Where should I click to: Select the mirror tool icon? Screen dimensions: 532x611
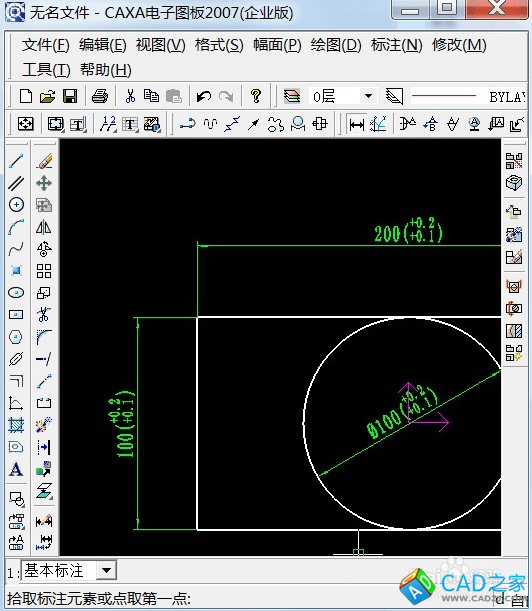pos(44,227)
